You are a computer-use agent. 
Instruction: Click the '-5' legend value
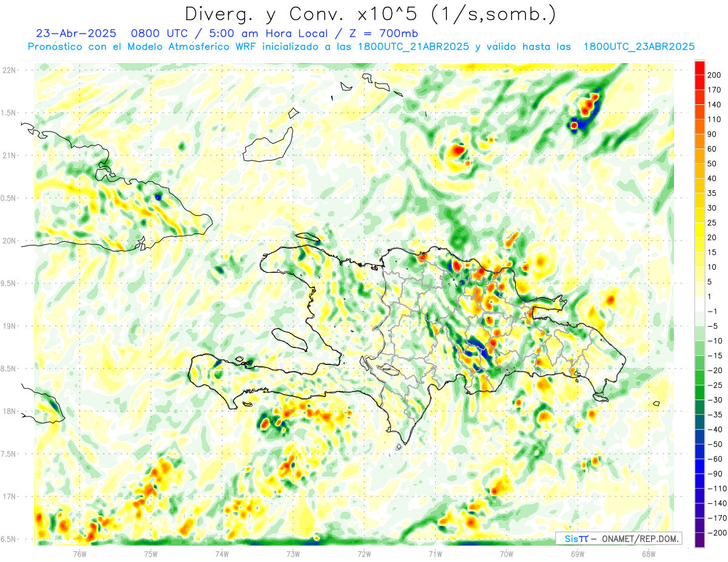714,326
